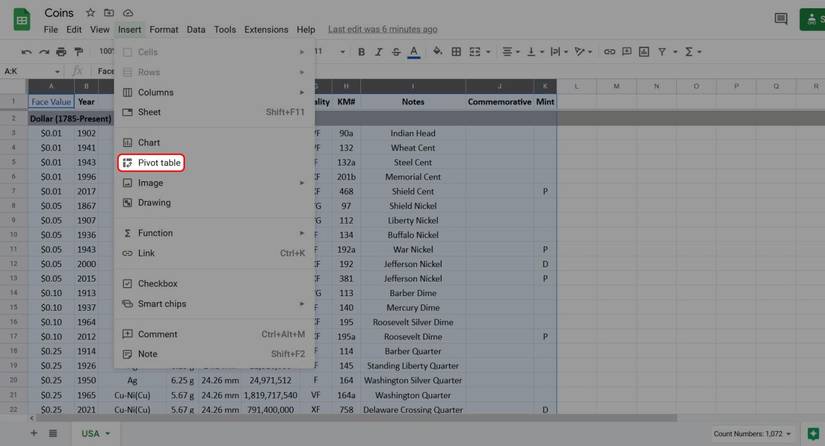This screenshot has width=825, height=446.
Task: Select the Buffalo Nickel cell
Action: (413, 235)
